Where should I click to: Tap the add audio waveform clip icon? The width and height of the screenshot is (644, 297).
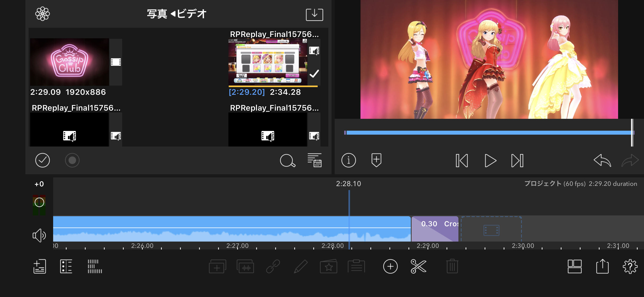coord(245,266)
